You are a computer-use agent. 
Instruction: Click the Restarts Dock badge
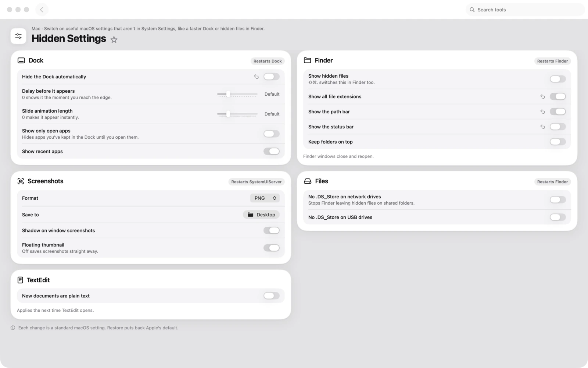(x=268, y=61)
